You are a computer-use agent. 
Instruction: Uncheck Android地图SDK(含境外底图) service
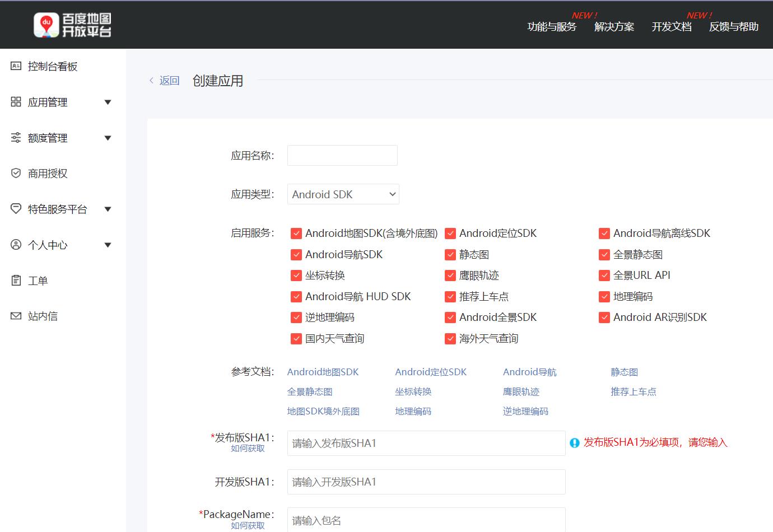pyautogui.click(x=296, y=234)
